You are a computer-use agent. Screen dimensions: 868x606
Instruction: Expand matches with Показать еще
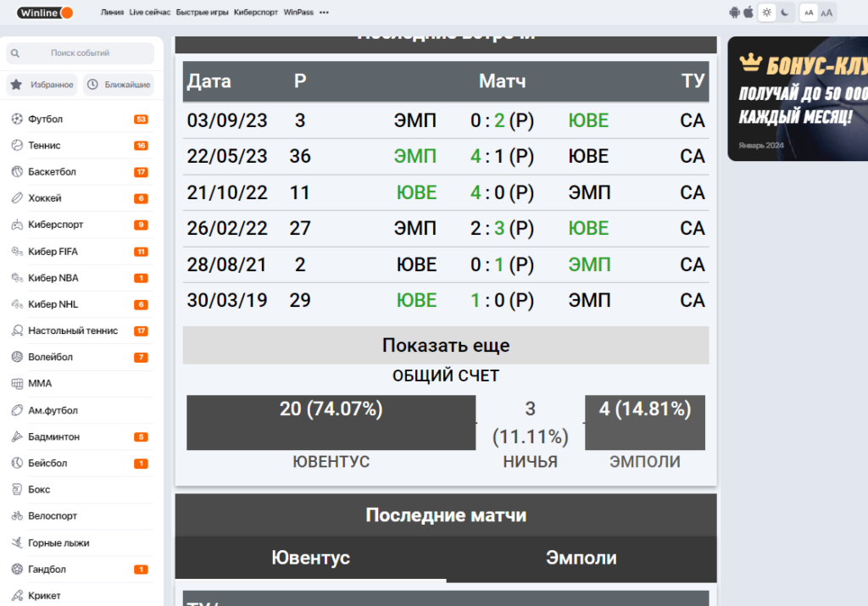click(x=446, y=345)
